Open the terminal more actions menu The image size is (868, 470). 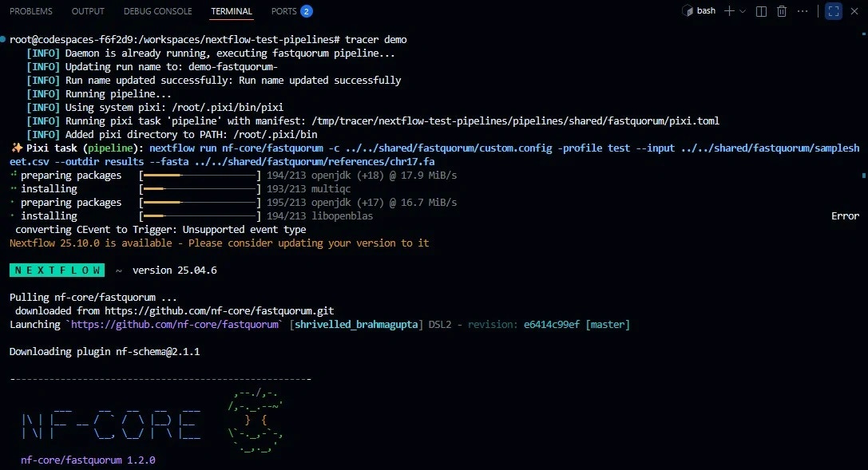(x=802, y=10)
